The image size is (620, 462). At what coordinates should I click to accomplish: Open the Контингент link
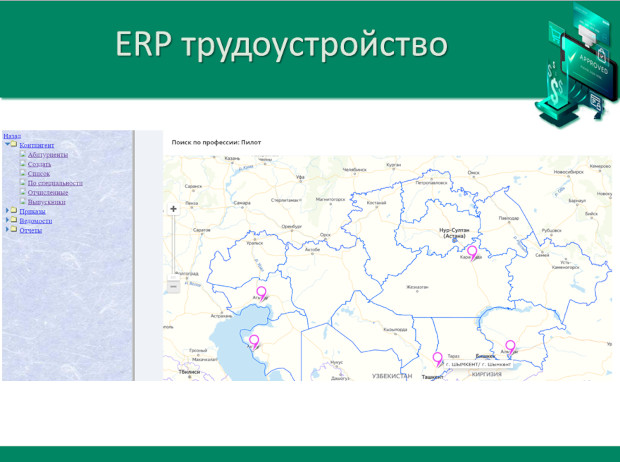tap(37, 145)
